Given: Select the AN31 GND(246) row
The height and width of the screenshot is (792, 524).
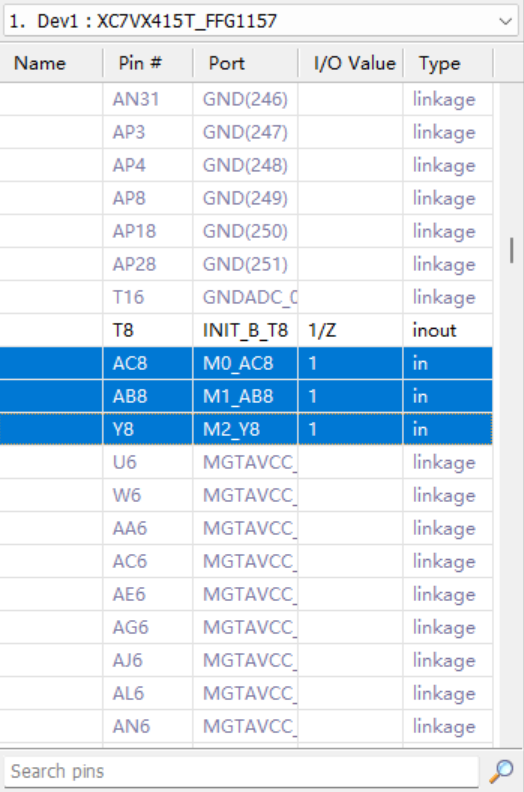Looking at the screenshot, I should pyautogui.click(x=246, y=100).
